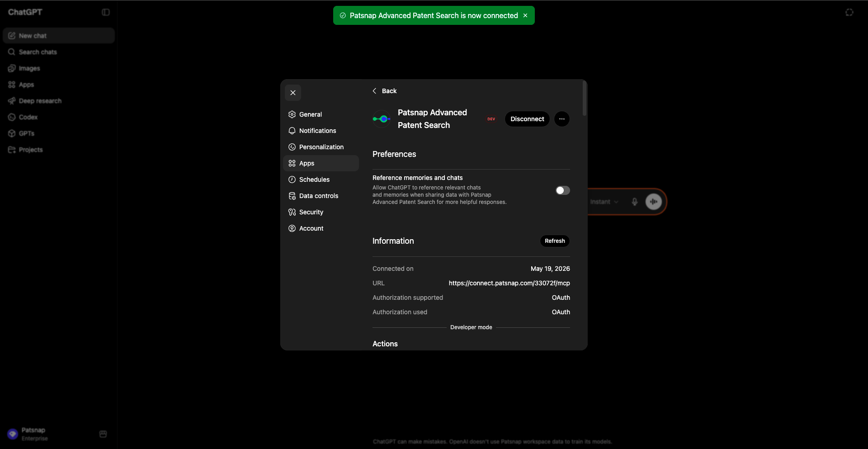The height and width of the screenshot is (449, 868).
Task: Click the green checkmark icon in the notification
Action: click(343, 15)
